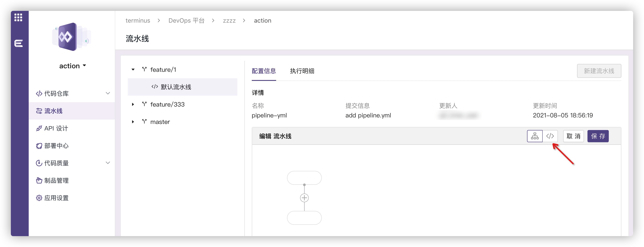Switch to the 执行明细 tab
Image resolution: width=644 pixels, height=247 pixels.
pyautogui.click(x=302, y=71)
